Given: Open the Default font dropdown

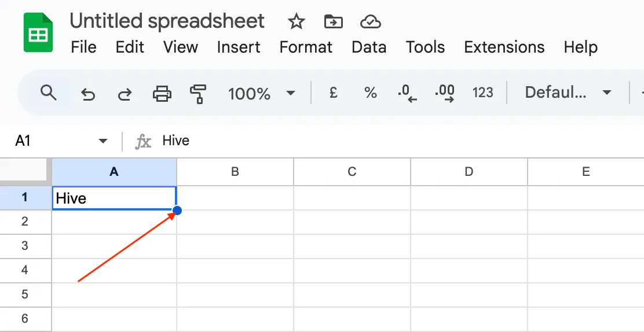Looking at the screenshot, I should (x=568, y=93).
